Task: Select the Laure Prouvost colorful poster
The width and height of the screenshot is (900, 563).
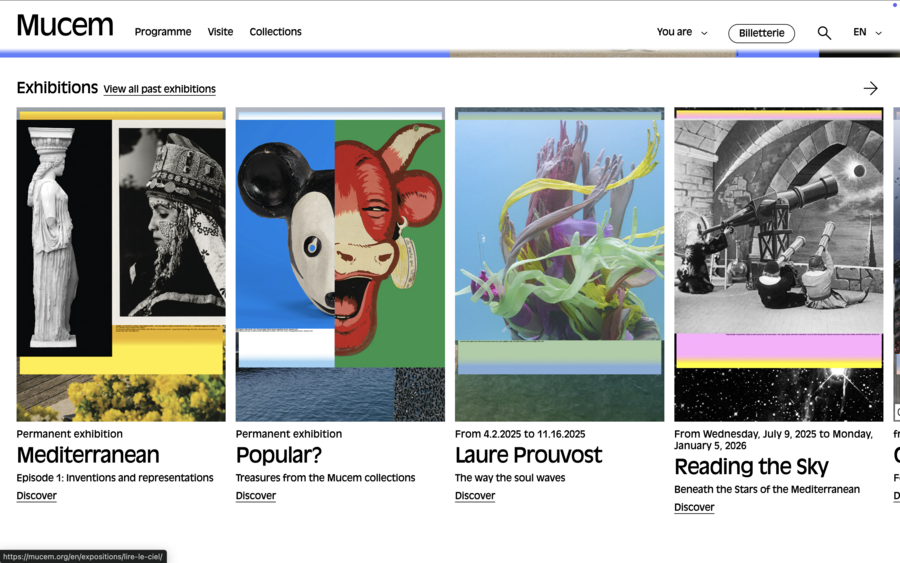Action: pos(559,265)
